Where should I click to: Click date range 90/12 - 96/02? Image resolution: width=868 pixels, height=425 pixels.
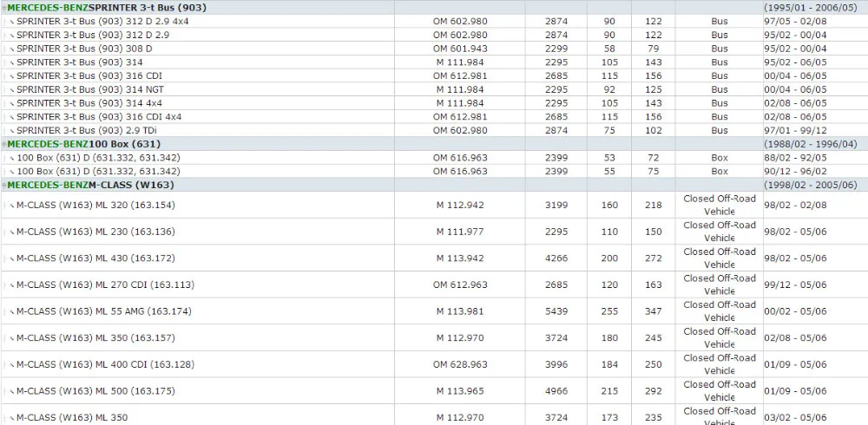pos(795,172)
